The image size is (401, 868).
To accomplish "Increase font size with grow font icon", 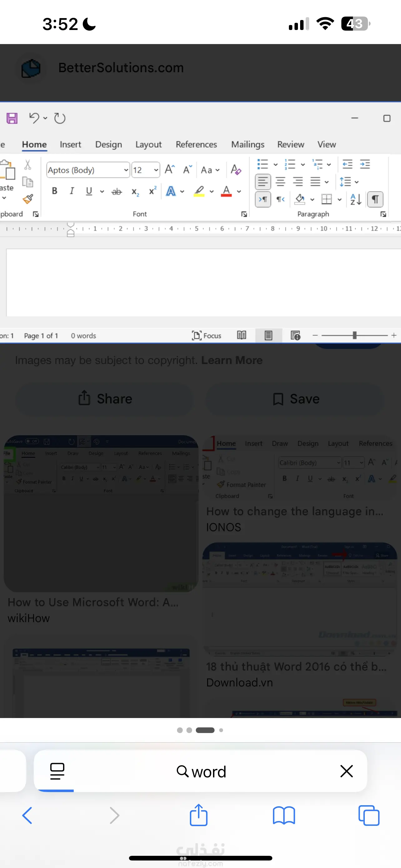I will point(170,169).
